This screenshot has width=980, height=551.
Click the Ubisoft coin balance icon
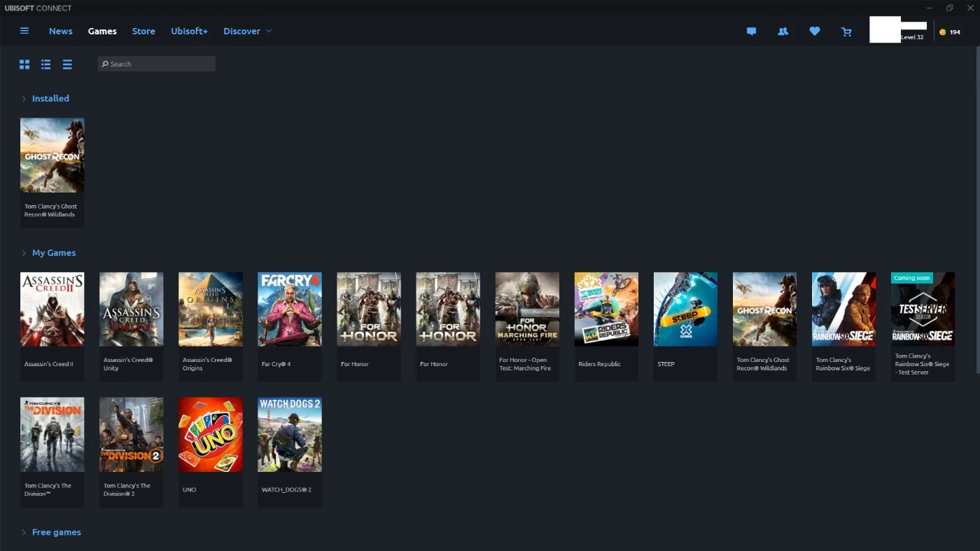tap(942, 32)
